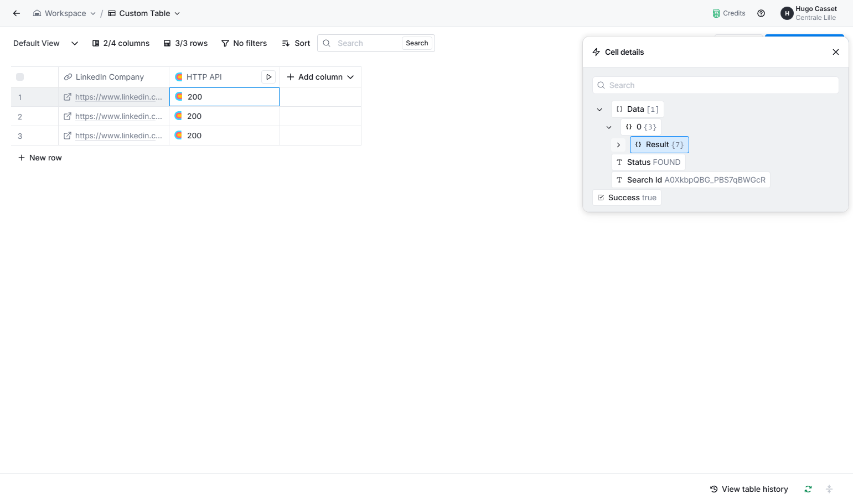
Task: Open the LinkedIn link in row 2
Action: point(118,116)
